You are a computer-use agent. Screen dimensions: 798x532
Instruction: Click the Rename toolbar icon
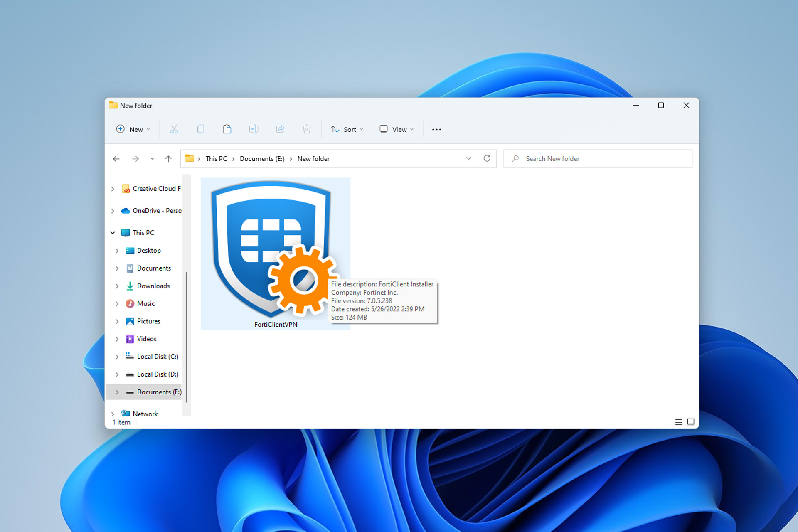pyautogui.click(x=253, y=129)
